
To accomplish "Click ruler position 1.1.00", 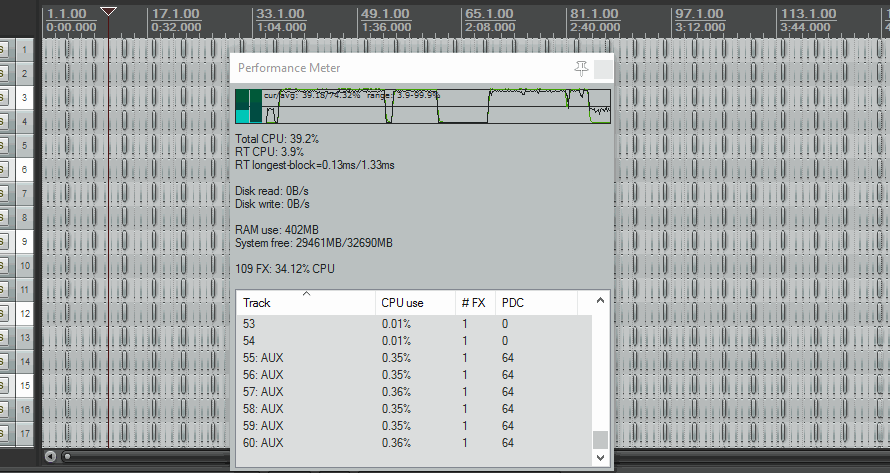I will [67, 14].
